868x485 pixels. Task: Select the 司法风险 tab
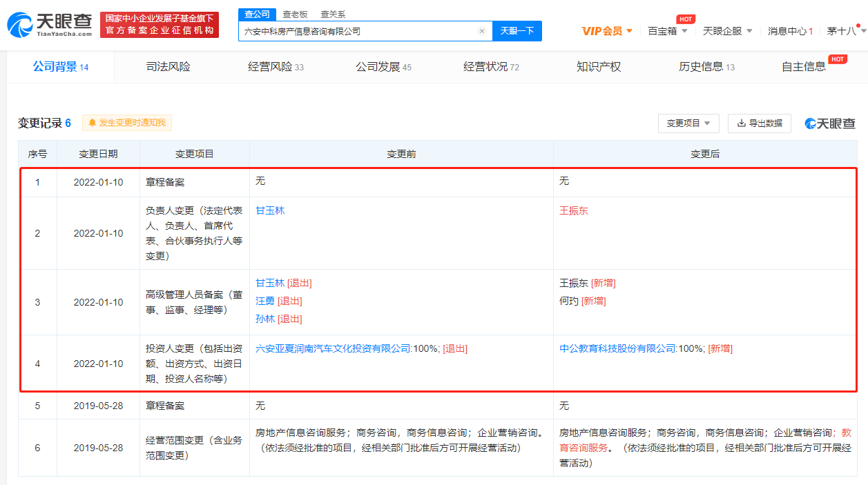168,67
